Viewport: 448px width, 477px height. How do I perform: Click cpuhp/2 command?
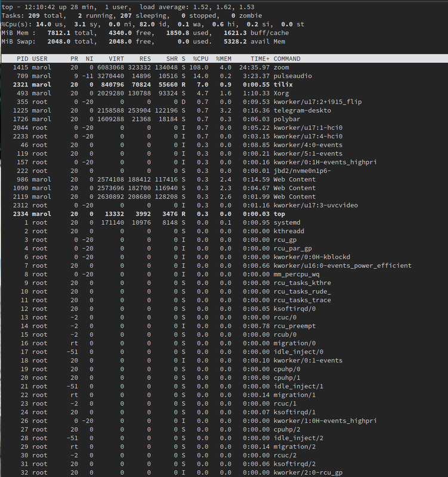click(x=287, y=429)
